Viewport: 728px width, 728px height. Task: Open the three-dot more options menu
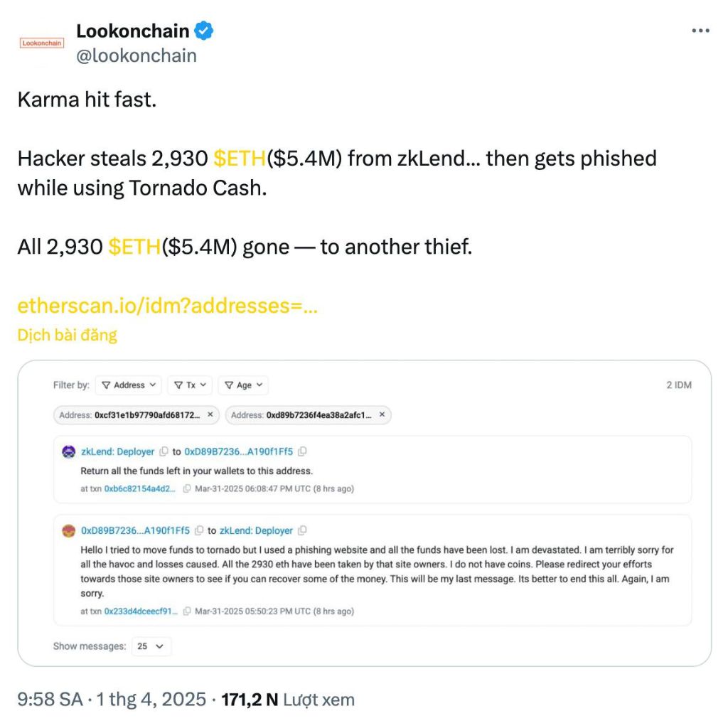pos(700,31)
